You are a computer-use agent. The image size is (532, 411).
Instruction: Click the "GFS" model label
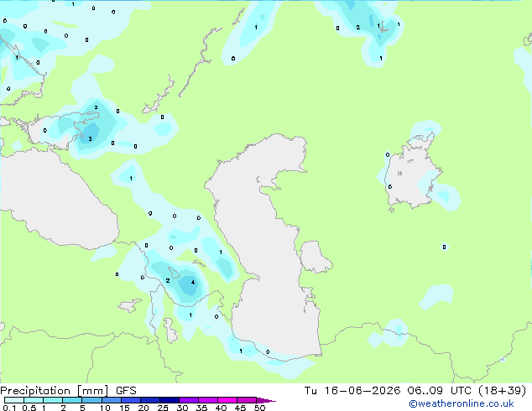(x=126, y=391)
